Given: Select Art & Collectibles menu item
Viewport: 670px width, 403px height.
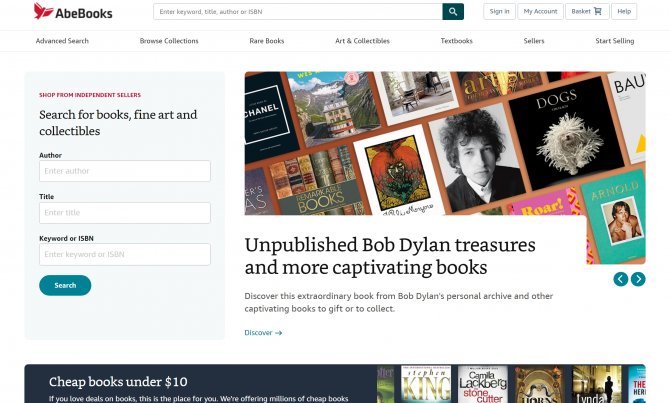Looking at the screenshot, I should tap(362, 41).
